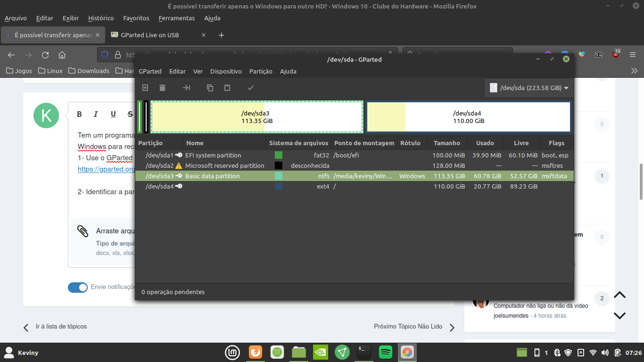Open the Downloads bookmarks folder

point(89,71)
